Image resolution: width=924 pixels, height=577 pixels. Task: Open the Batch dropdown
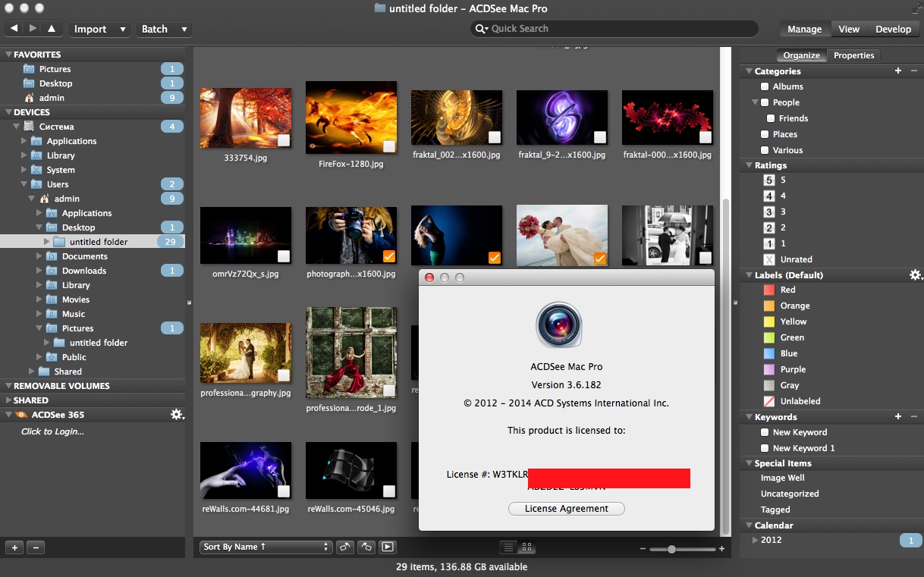click(x=164, y=29)
